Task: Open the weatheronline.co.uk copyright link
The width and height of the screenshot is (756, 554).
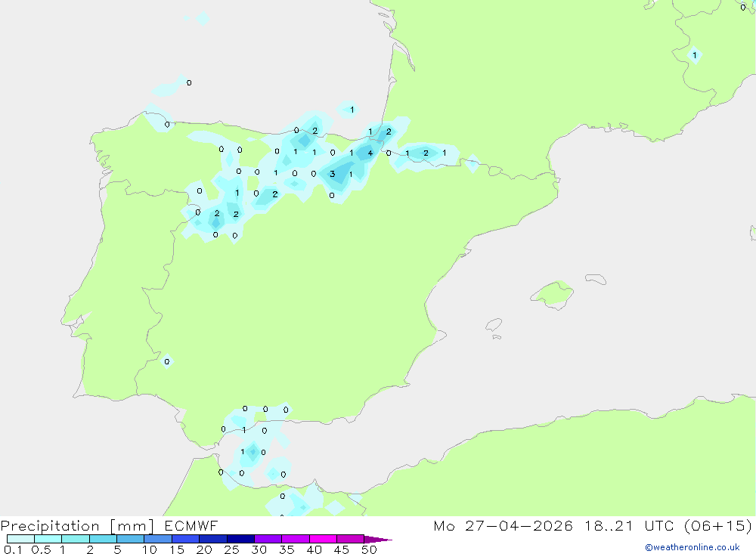Action: 692,547
